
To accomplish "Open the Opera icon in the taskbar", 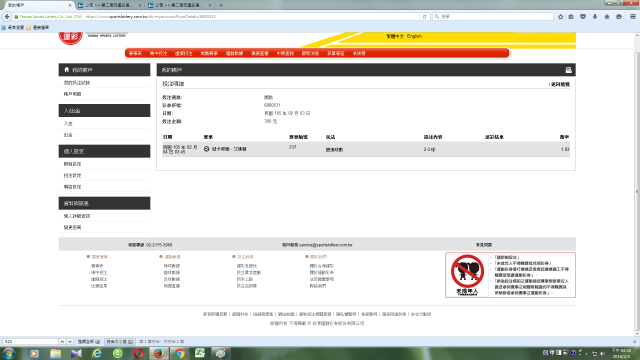I will pos(138,353).
